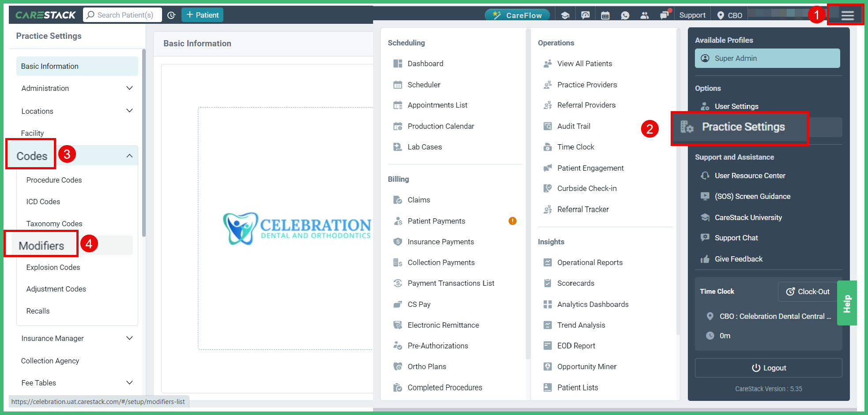This screenshot has height=415, width=868.
Task: Click the Clock-Out button
Action: pos(807,291)
